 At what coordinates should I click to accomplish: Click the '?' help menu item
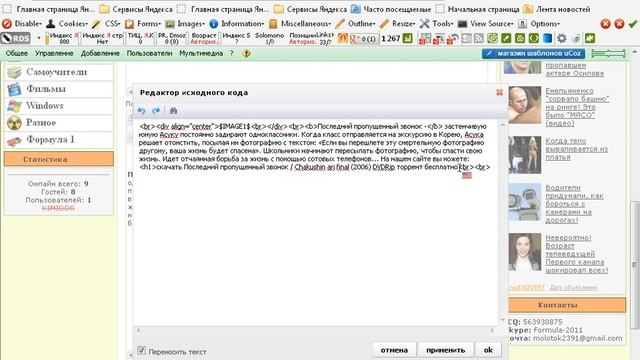coord(231,53)
